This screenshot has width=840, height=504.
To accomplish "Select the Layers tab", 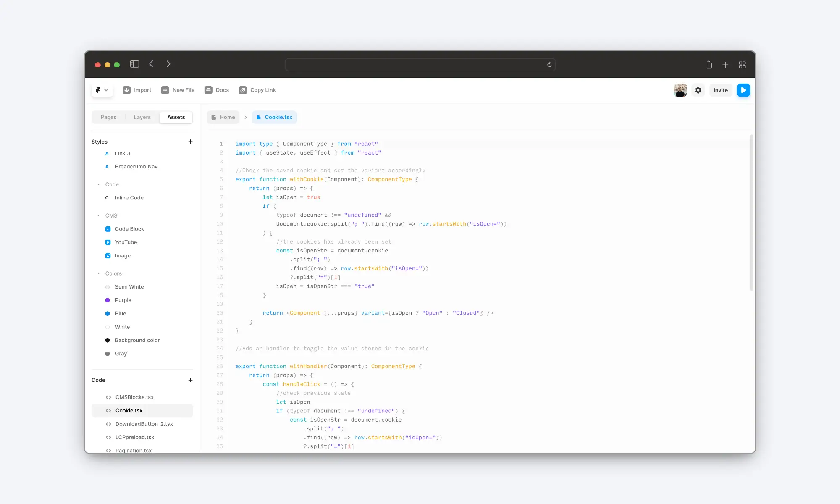I will coord(142,117).
